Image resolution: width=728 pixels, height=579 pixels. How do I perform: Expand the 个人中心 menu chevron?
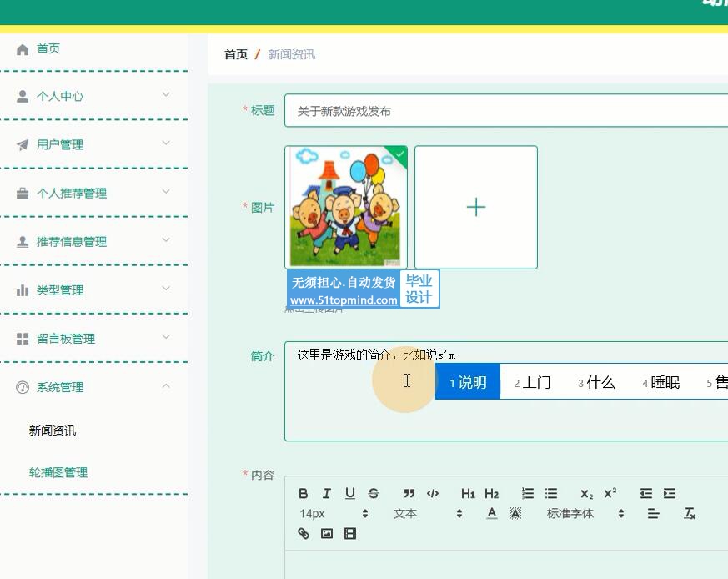click(166, 95)
